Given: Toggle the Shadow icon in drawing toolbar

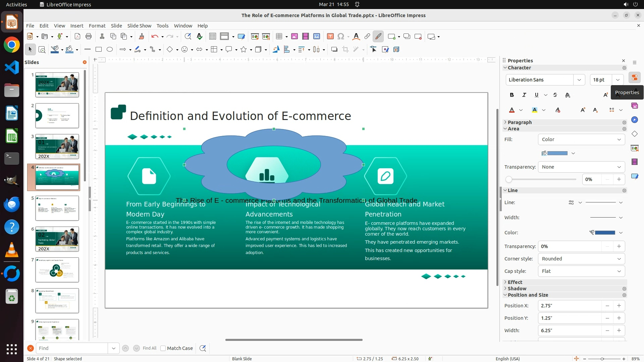Looking at the screenshot, I should [x=334, y=50].
